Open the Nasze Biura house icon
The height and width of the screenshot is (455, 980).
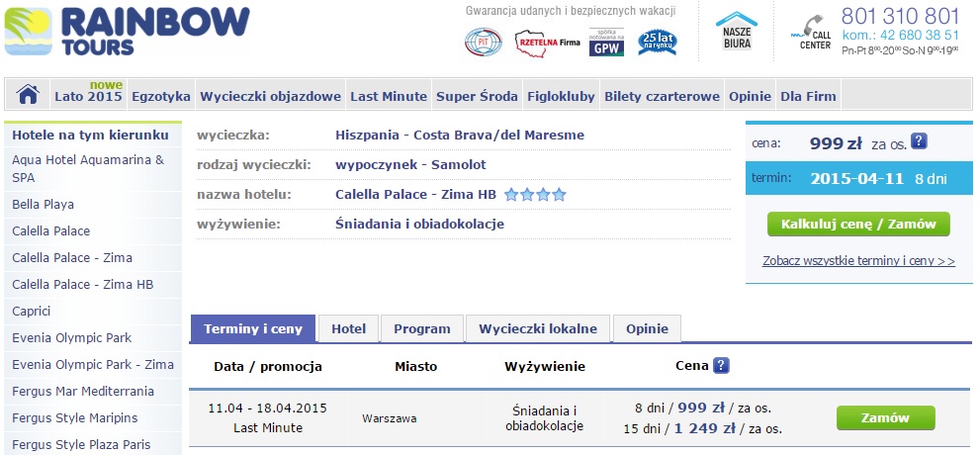coord(737,30)
